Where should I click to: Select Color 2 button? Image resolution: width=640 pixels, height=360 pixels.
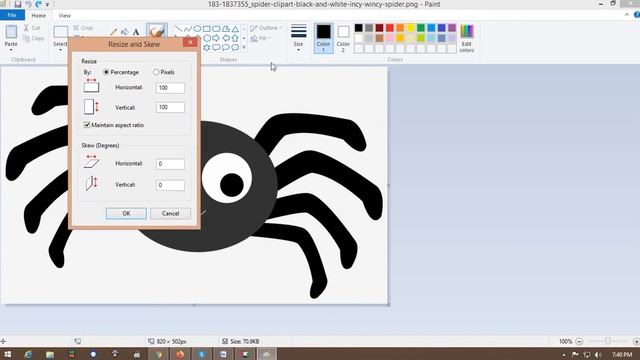[x=343, y=38]
